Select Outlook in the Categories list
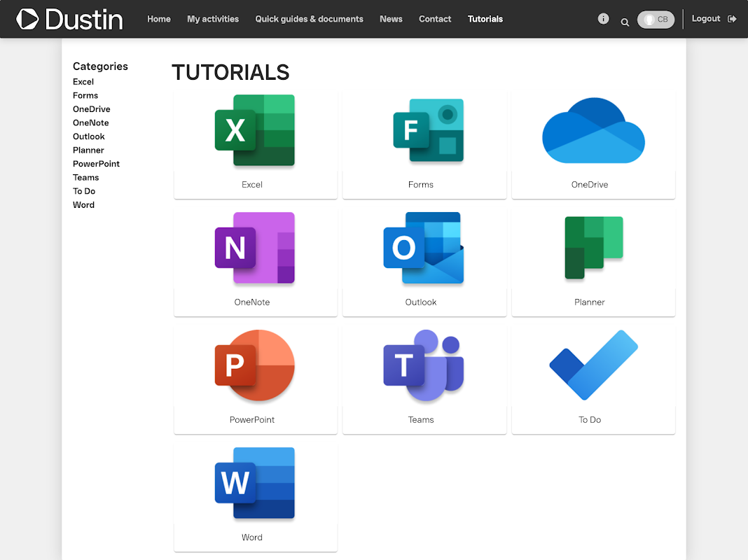This screenshot has height=560, width=748. click(x=89, y=136)
